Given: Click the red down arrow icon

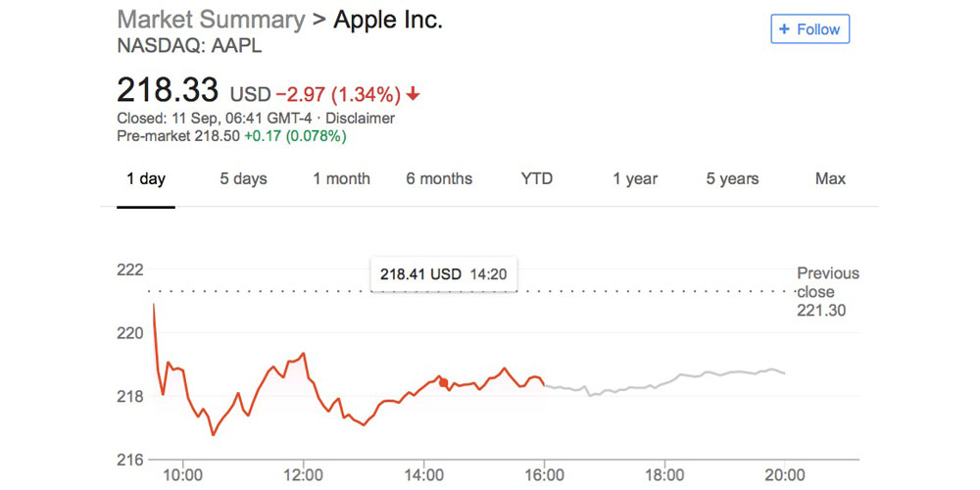Looking at the screenshot, I should [414, 94].
